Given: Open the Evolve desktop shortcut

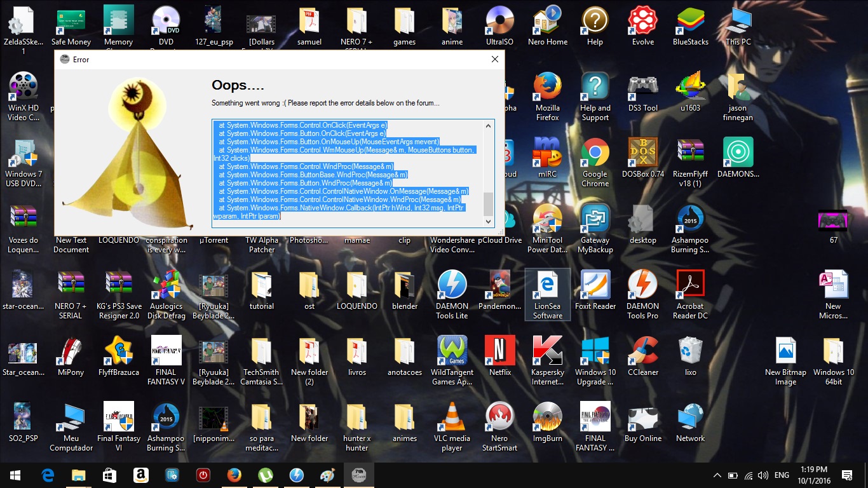Looking at the screenshot, I should (642, 27).
